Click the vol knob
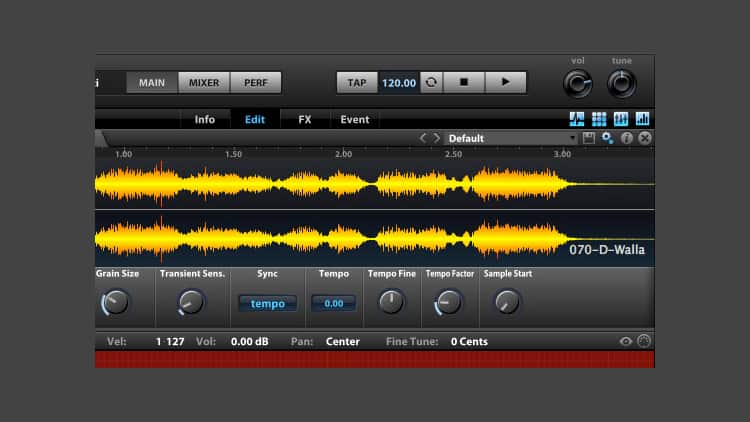The height and width of the screenshot is (422, 750). point(578,84)
